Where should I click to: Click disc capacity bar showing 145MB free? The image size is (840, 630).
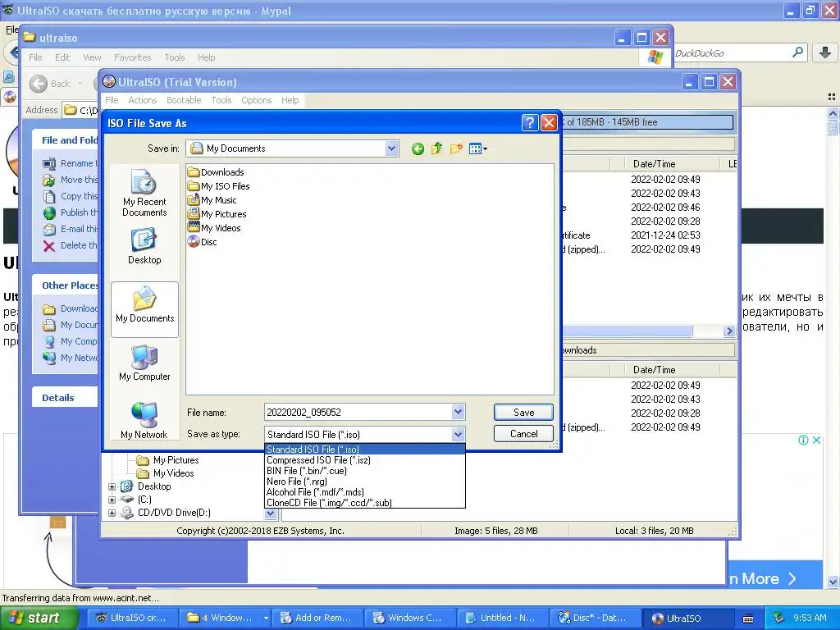[647, 122]
